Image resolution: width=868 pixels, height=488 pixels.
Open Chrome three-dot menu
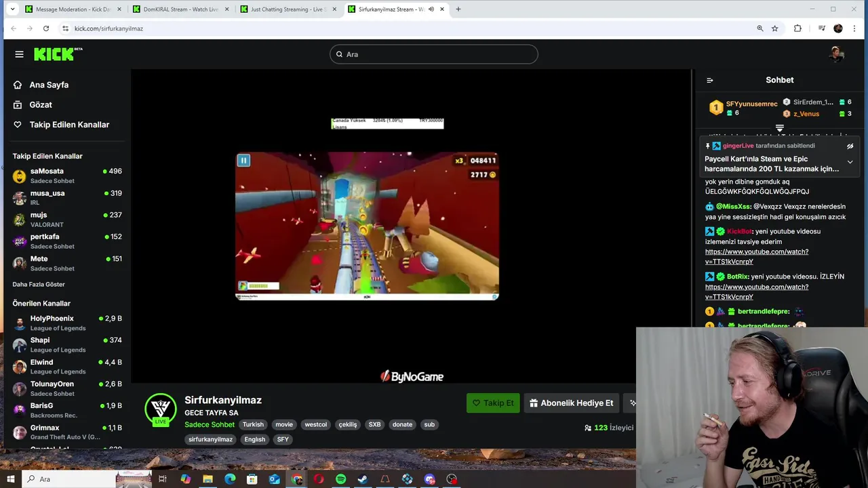pyautogui.click(x=854, y=28)
